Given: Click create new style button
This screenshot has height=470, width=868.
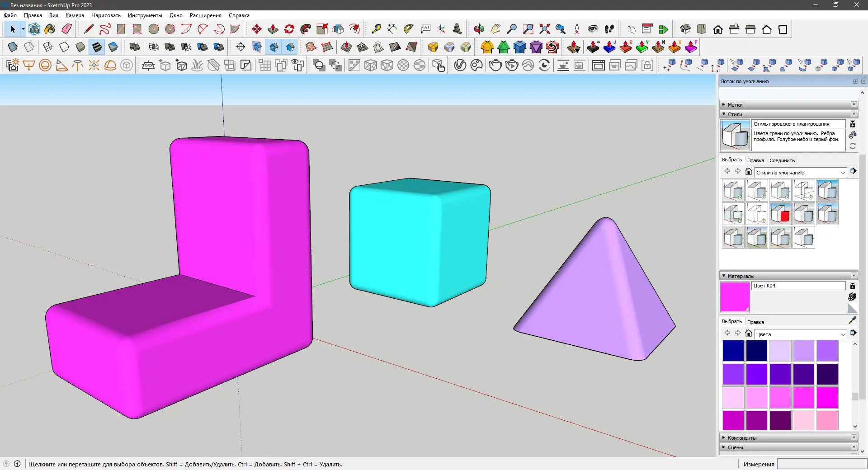Looking at the screenshot, I should pyautogui.click(x=853, y=135).
